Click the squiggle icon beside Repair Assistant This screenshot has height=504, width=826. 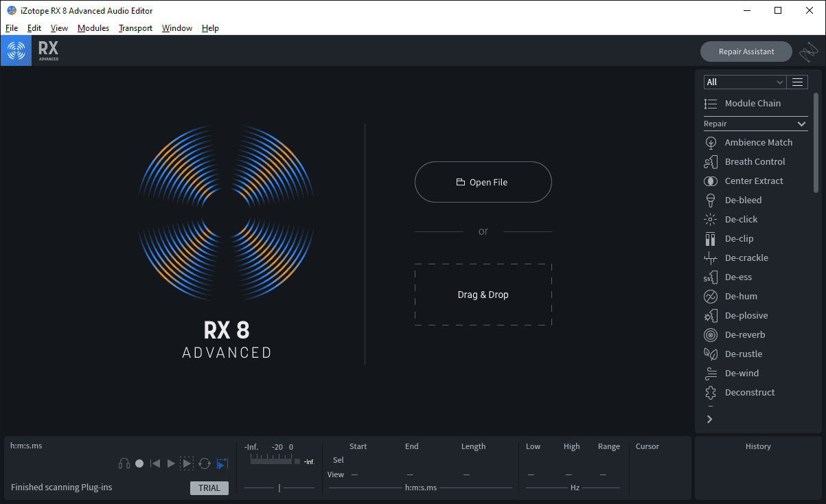[808, 51]
